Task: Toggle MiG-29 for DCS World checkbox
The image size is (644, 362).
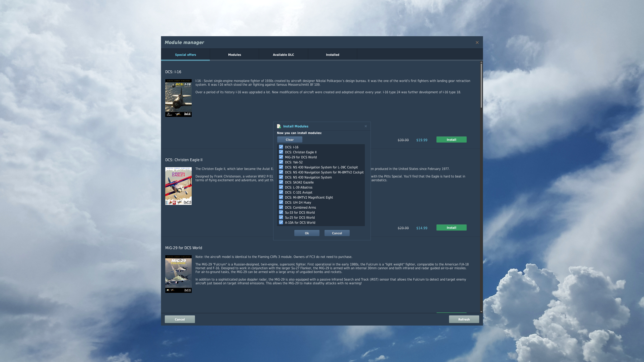Action: [x=281, y=157]
